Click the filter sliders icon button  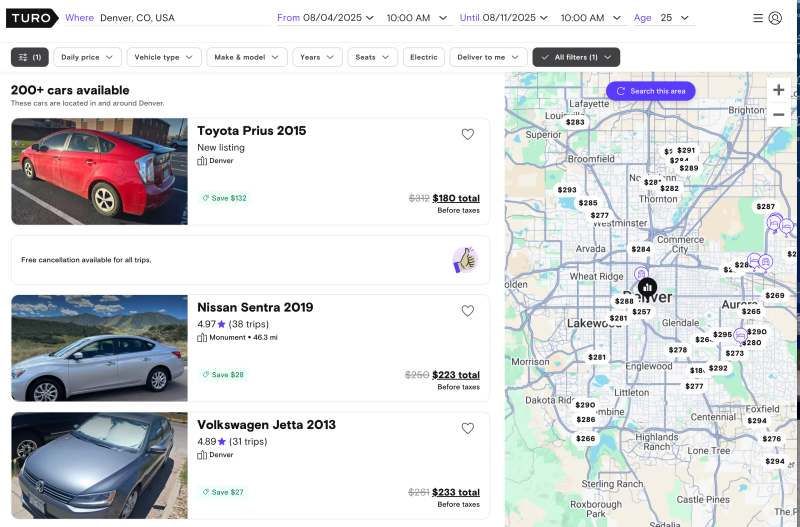pyautogui.click(x=30, y=57)
